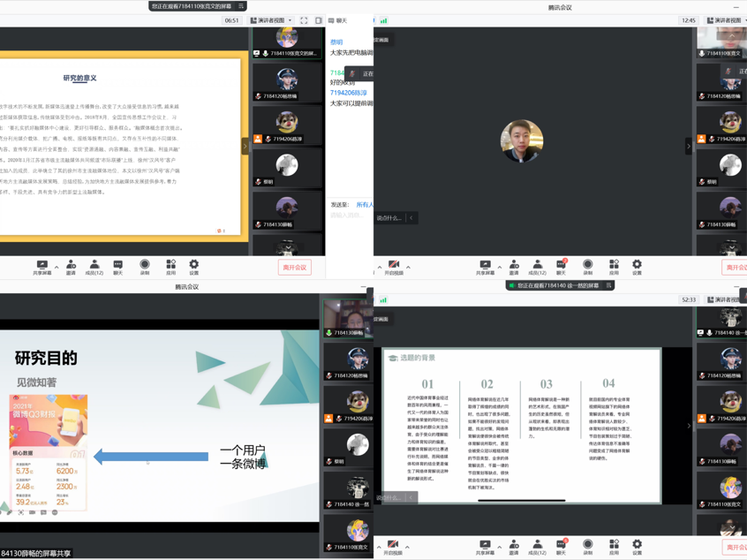Click 06:51 meeting timer
Viewport: 747px width, 560px height.
(x=231, y=20)
